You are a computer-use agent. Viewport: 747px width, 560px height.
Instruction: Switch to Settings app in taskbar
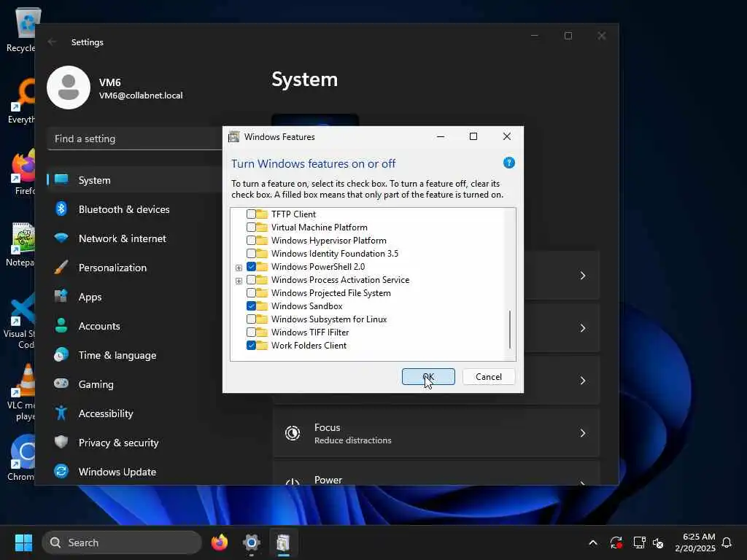[x=252, y=542]
